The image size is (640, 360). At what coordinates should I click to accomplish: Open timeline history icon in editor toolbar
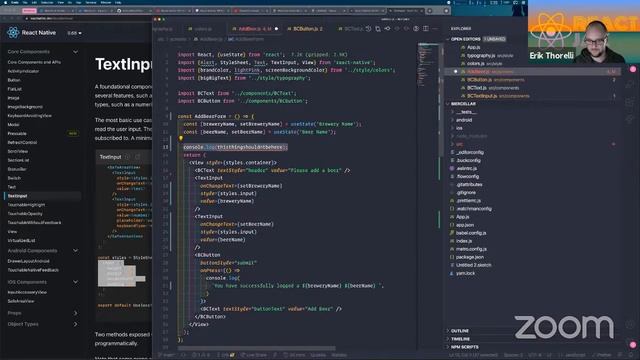pyautogui.click(x=368, y=29)
